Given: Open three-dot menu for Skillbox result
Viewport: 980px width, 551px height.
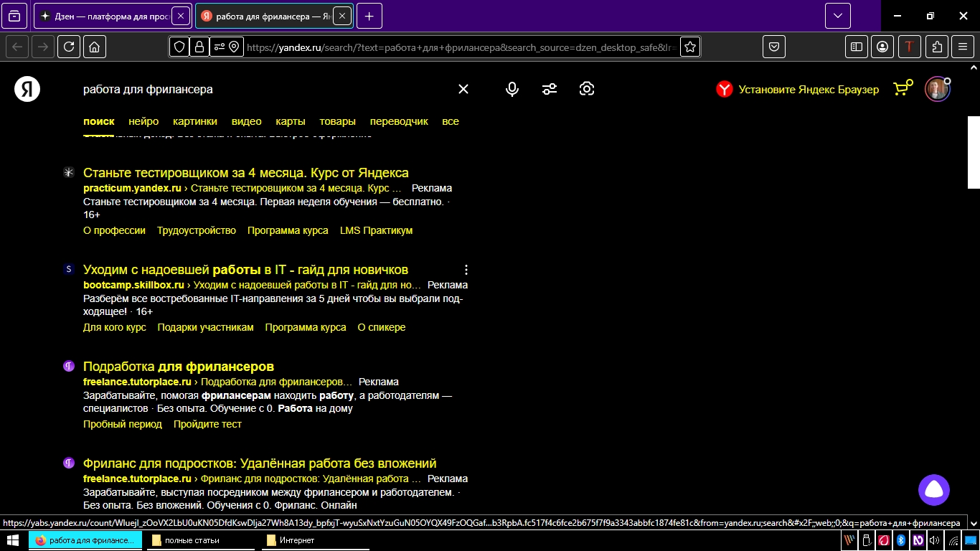Looking at the screenshot, I should 466,270.
